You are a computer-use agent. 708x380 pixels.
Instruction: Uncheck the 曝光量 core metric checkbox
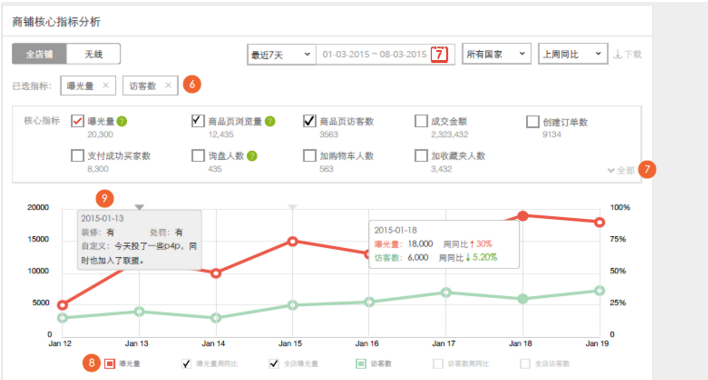click(x=77, y=121)
